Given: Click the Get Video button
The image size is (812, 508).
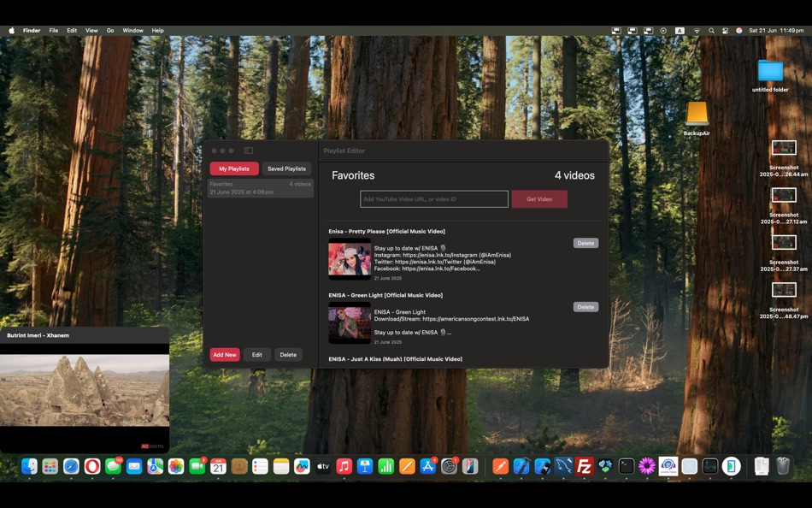Looking at the screenshot, I should pos(538,198).
